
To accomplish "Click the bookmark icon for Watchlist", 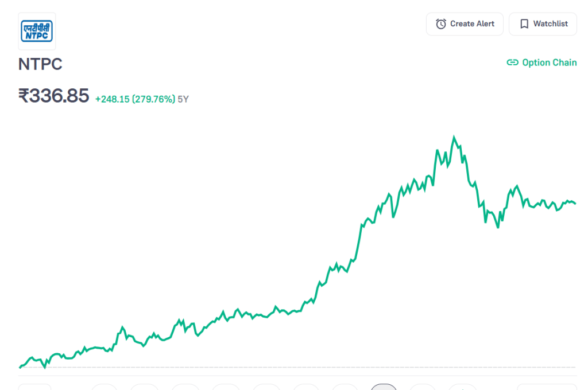I will tap(524, 24).
